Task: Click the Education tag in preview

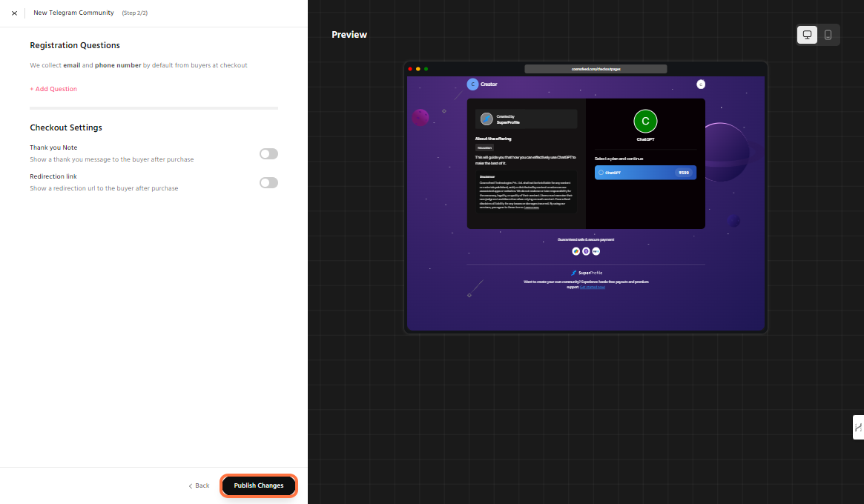Action: [485, 147]
